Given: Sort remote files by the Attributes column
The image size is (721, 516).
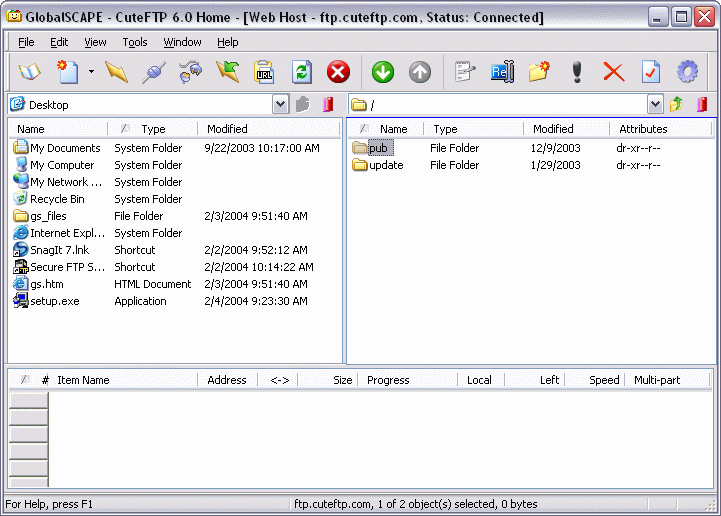Looking at the screenshot, I should coord(643,129).
